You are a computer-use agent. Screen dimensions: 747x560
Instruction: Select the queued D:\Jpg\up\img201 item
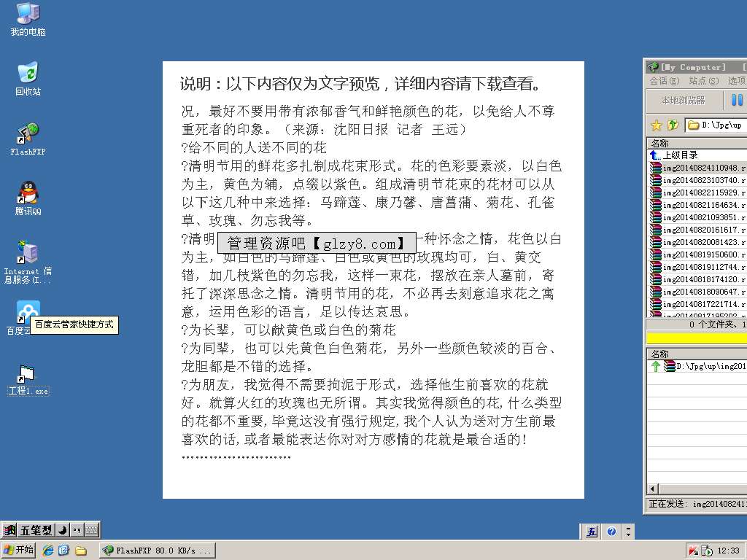(698, 366)
